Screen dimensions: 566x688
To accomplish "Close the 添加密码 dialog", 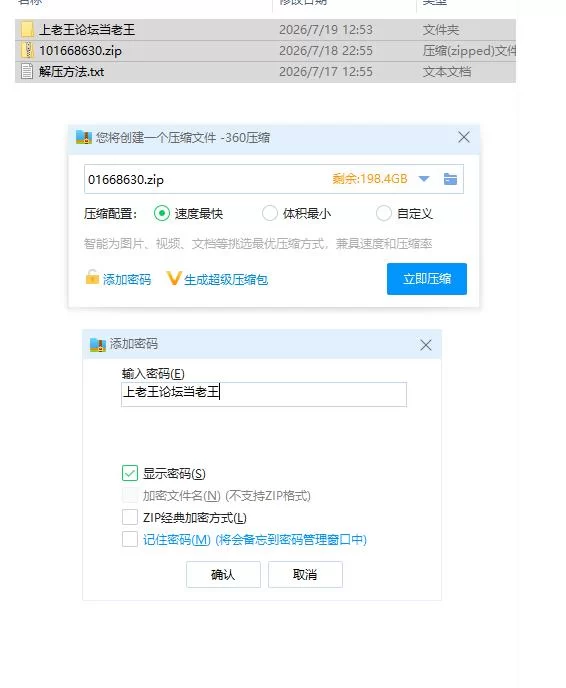I will tap(426, 345).
